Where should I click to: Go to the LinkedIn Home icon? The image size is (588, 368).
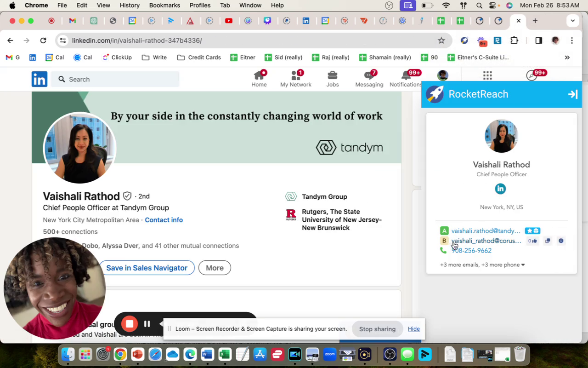(259, 79)
